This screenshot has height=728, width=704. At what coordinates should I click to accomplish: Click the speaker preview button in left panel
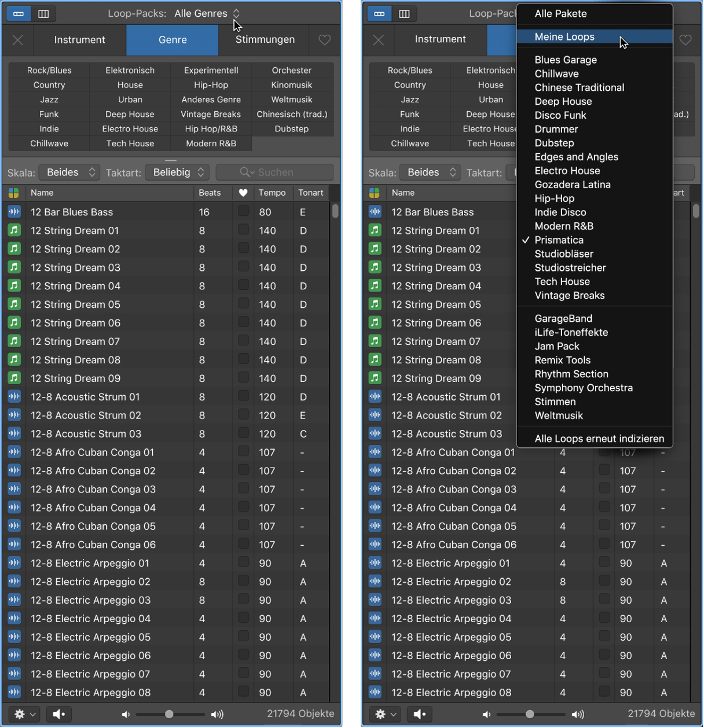coord(59,714)
